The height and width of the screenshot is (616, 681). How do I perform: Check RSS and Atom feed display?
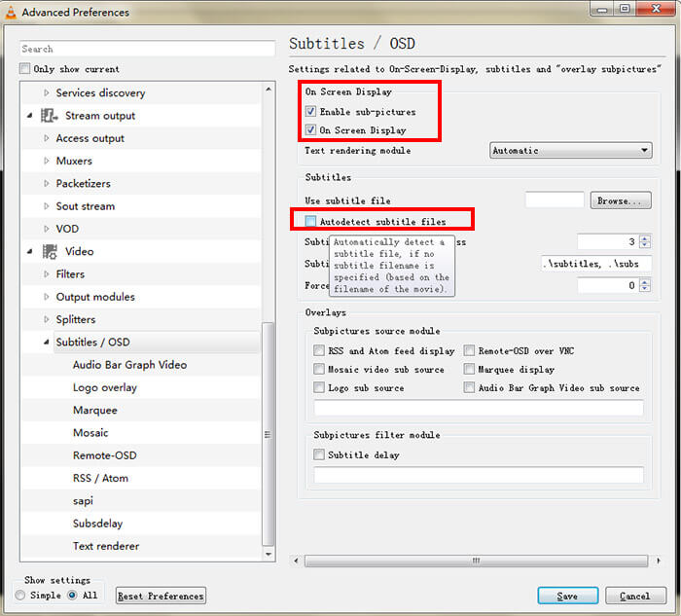pos(319,350)
